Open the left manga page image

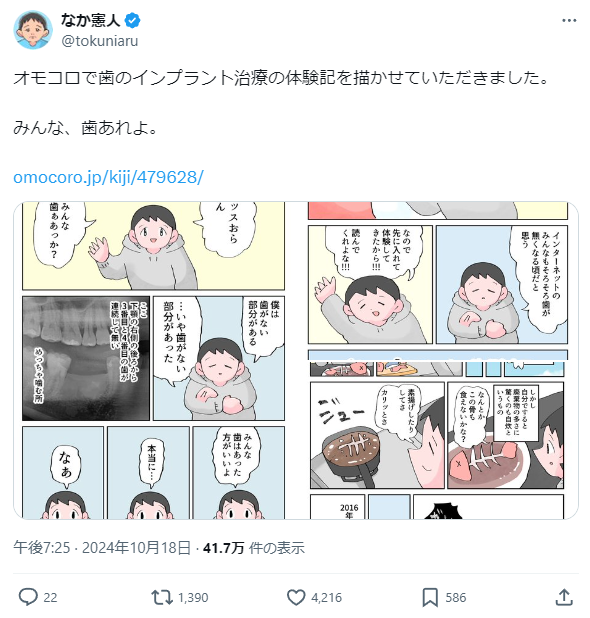(x=153, y=360)
